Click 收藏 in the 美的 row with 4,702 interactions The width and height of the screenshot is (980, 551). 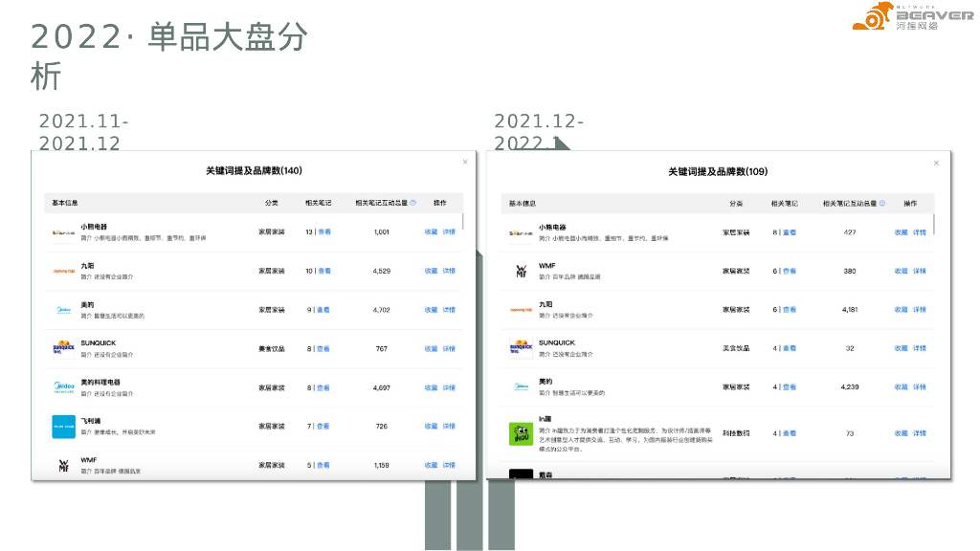(432, 310)
